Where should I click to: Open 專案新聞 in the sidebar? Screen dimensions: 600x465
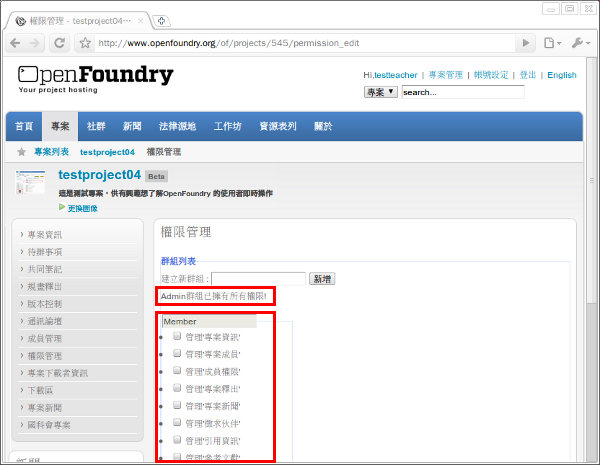coord(45,408)
